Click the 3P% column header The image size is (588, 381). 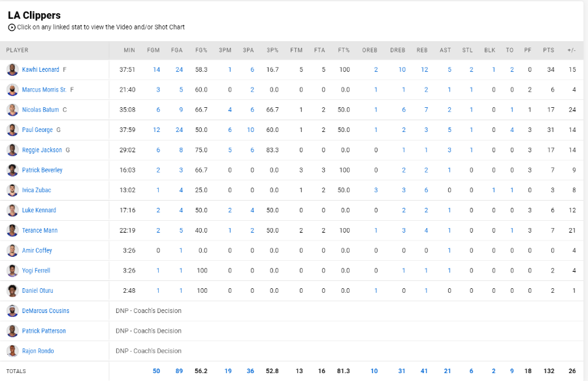click(x=272, y=50)
